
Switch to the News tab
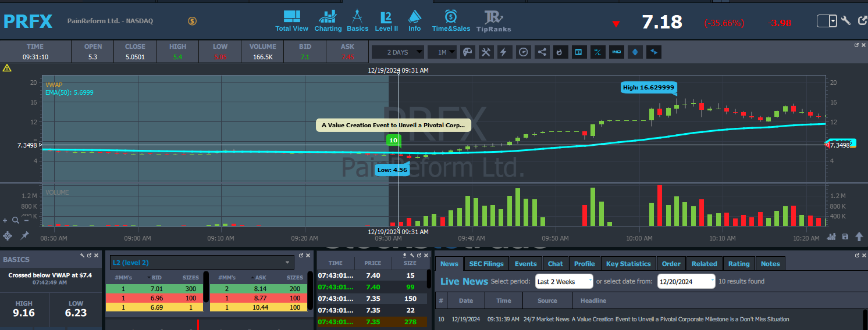[449, 264]
